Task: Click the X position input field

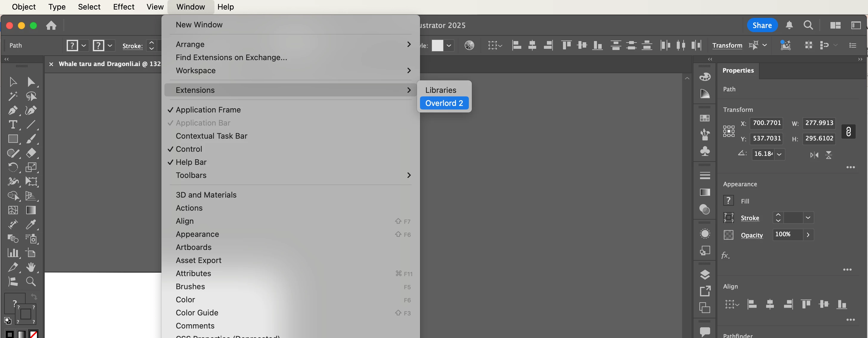Action: click(x=766, y=123)
